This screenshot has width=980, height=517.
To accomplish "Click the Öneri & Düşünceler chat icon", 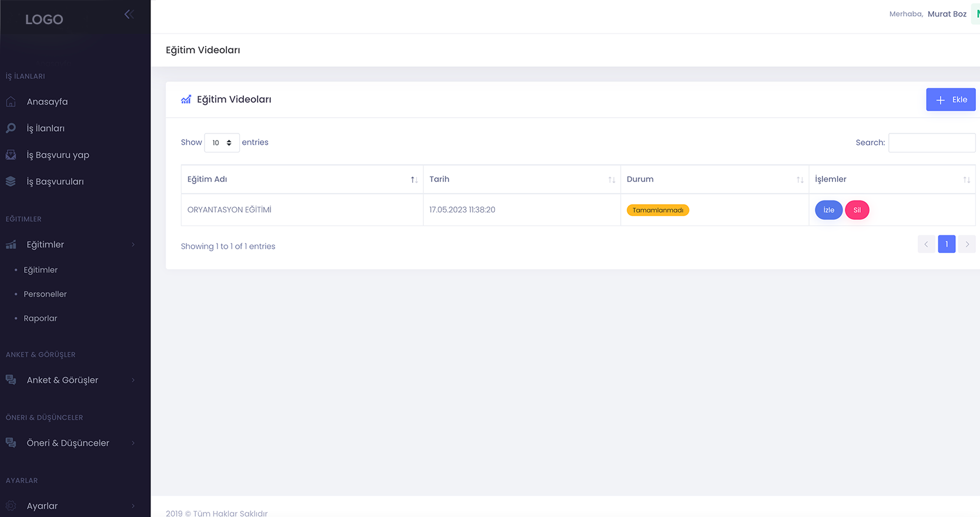I will (11, 443).
